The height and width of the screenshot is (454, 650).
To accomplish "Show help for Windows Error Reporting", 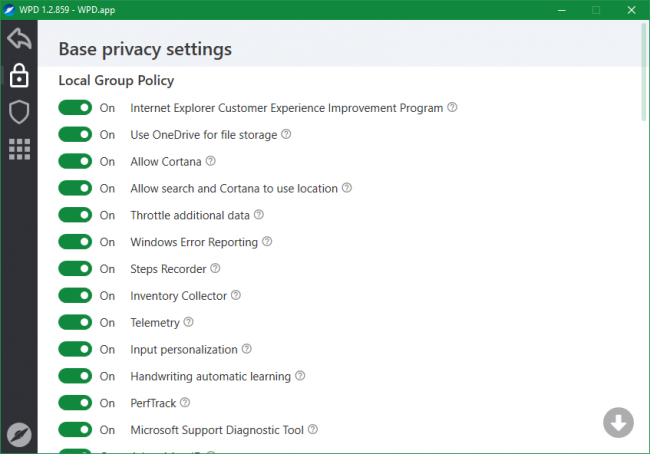I will [x=267, y=241].
